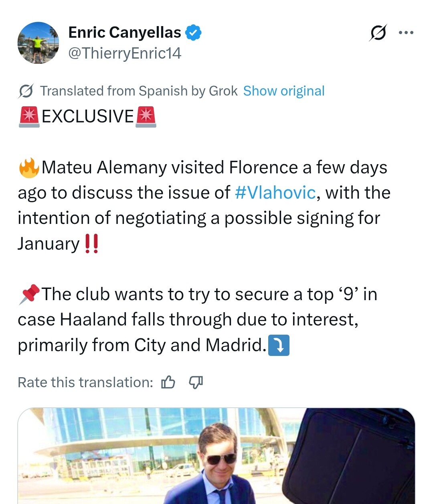
Task: Open Enric Canyellas profile avatar
Action: (x=38, y=43)
